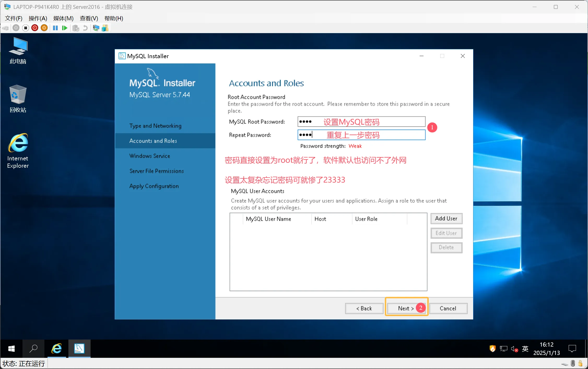Minimize the MySQL Installer window
The width and height of the screenshot is (588, 369).
click(421, 56)
